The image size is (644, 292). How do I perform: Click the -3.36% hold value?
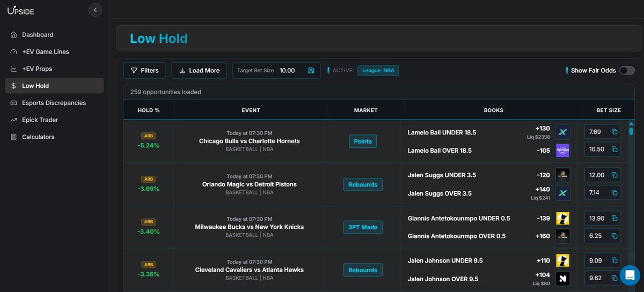tap(149, 274)
